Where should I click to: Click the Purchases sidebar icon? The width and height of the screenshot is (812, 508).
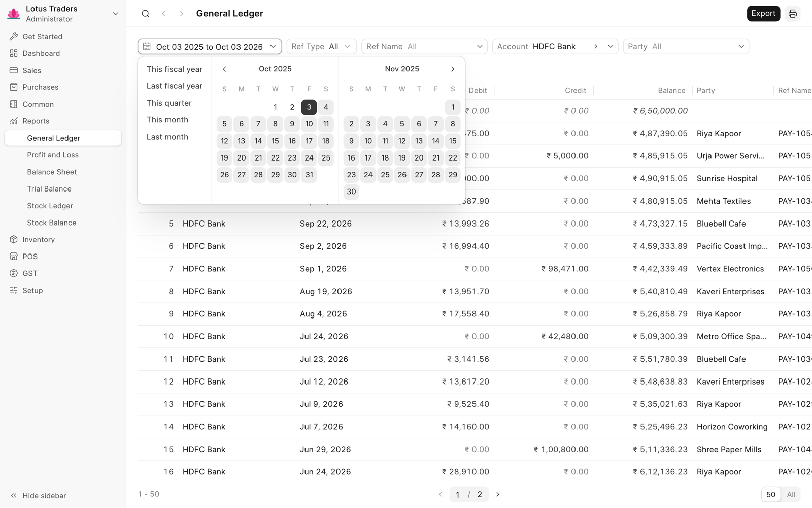tap(14, 87)
